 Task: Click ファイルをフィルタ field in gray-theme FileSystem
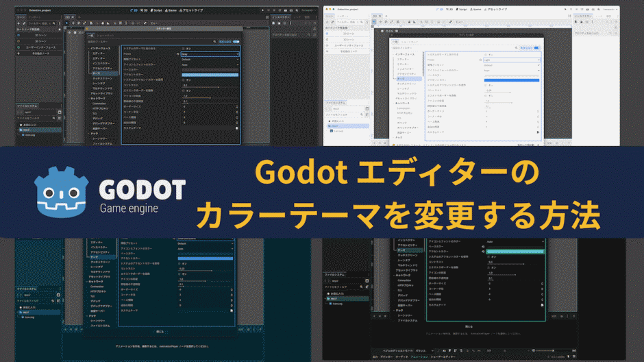coord(36,119)
